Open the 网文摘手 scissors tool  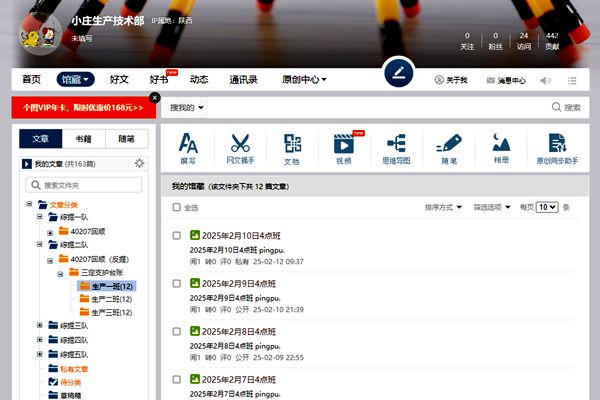(x=240, y=146)
